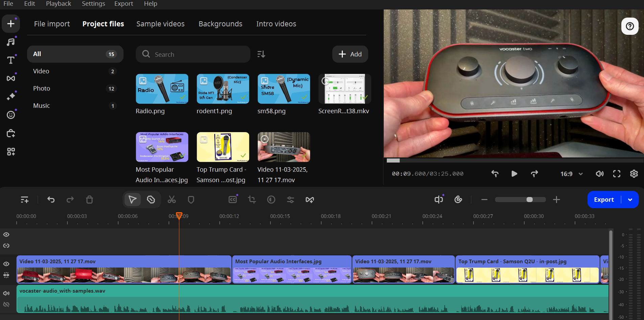Open the Transitions panel in the sidebar
Viewport: 644px width, 320px height.
[x=11, y=78]
